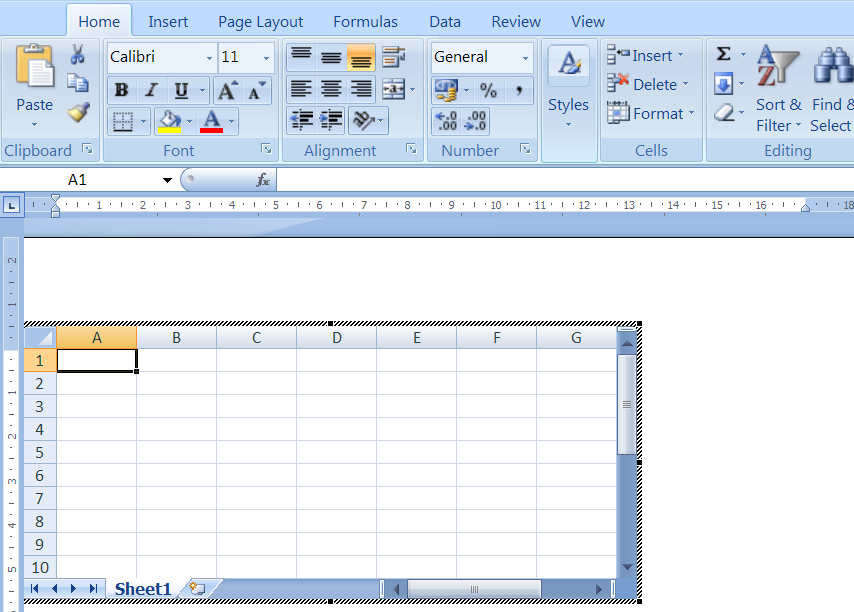Screen dimensions: 854x612
Task: Select Bottom Align
Action: tap(361, 57)
